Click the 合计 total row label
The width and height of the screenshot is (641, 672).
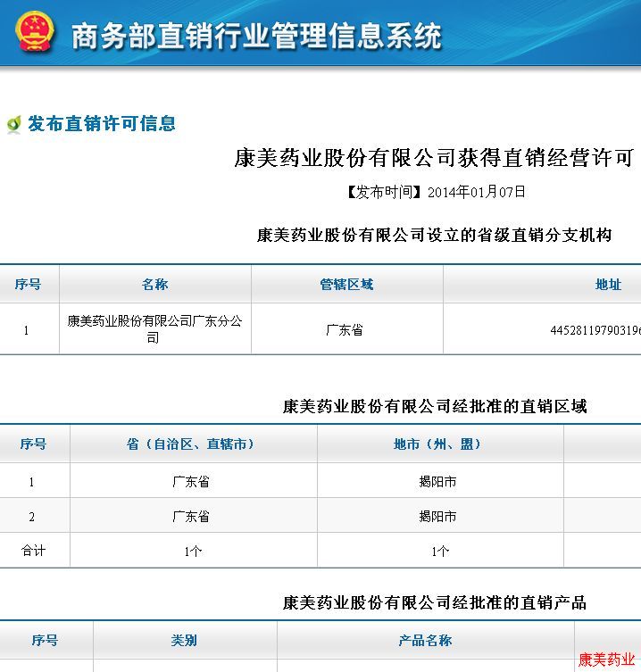(x=33, y=551)
